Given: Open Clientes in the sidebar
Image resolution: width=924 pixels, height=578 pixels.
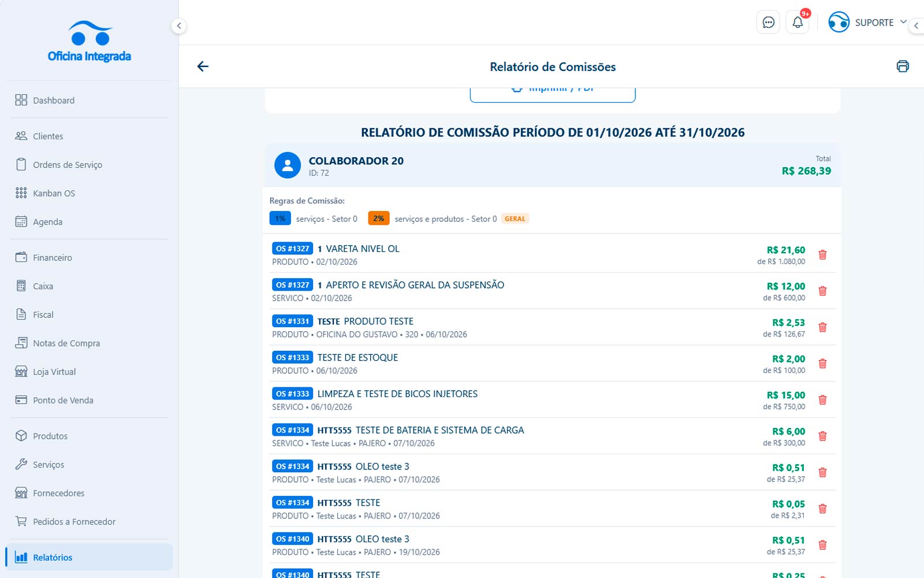Looking at the screenshot, I should (x=89, y=136).
